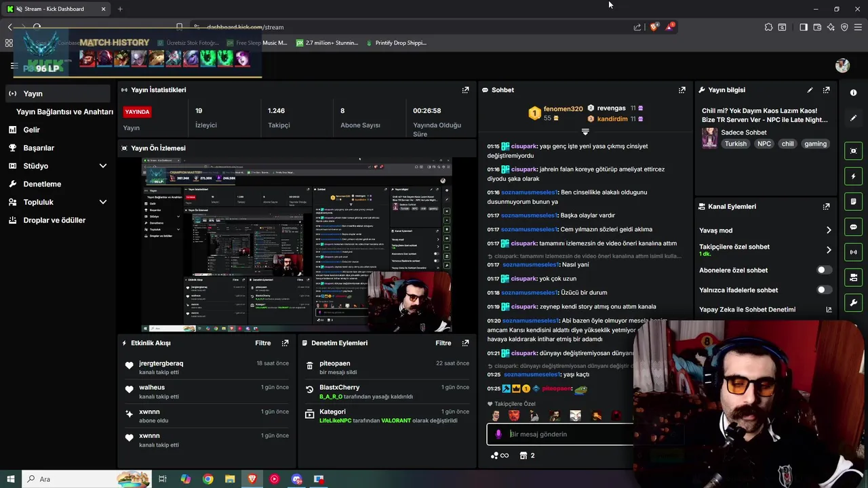This screenshot has height=488, width=868.
Task: Toggle the lightning activity icon in right sidebar
Action: pyautogui.click(x=853, y=176)
